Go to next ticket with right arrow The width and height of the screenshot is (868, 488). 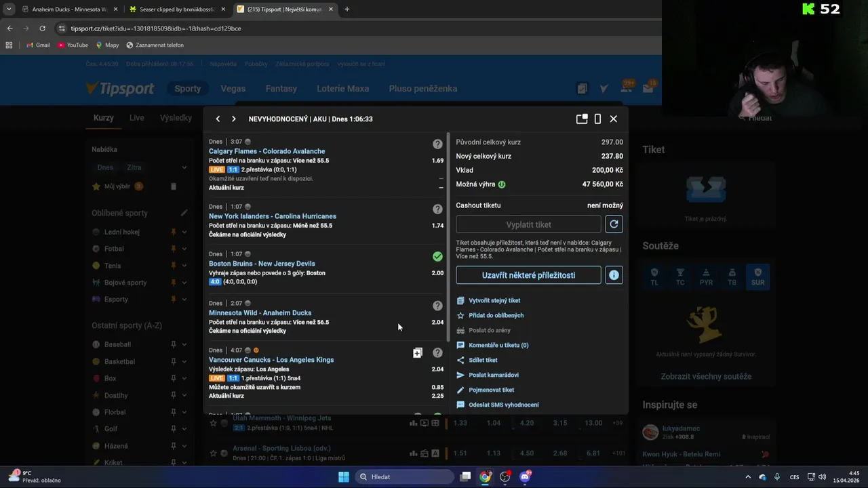(x=234, y=119)
